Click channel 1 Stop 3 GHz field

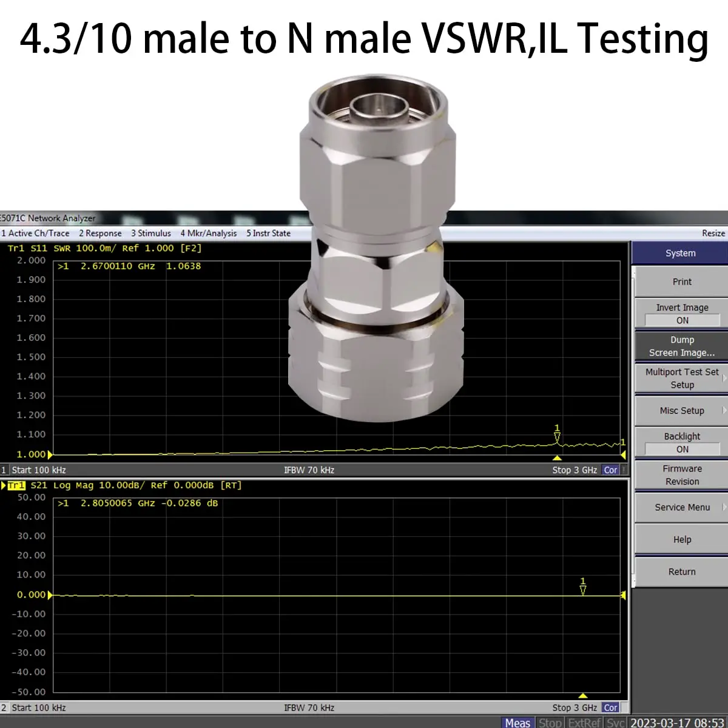click(575, 470)
